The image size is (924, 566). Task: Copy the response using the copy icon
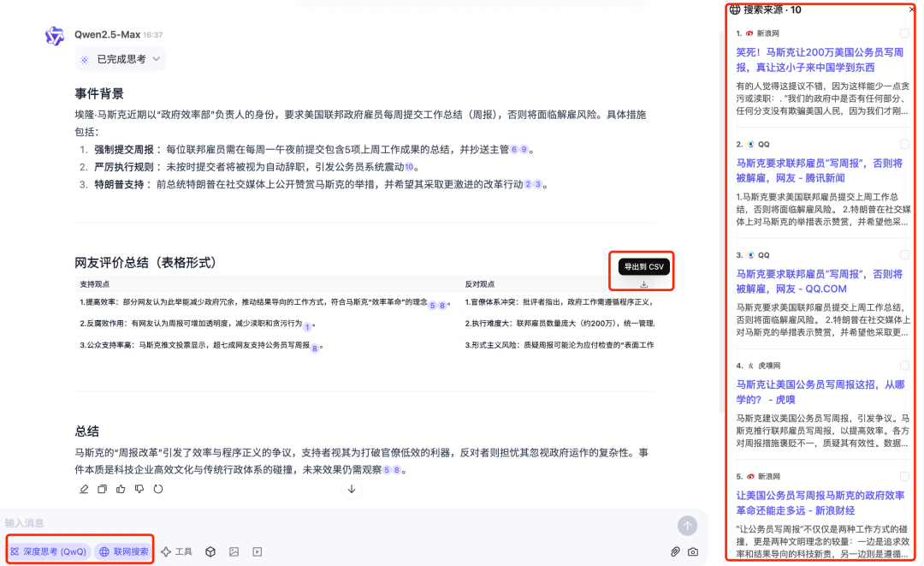(103, 489)
